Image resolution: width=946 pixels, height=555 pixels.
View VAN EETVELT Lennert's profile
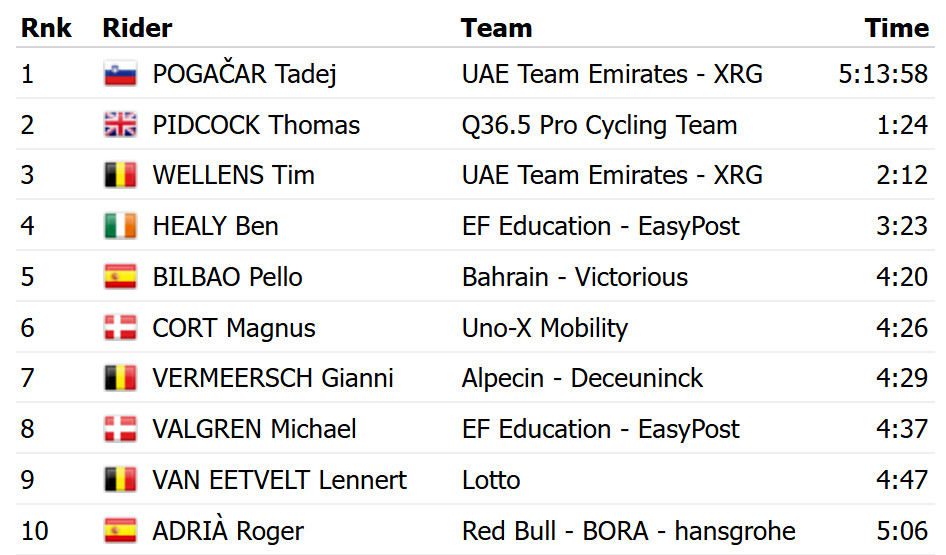279,480
